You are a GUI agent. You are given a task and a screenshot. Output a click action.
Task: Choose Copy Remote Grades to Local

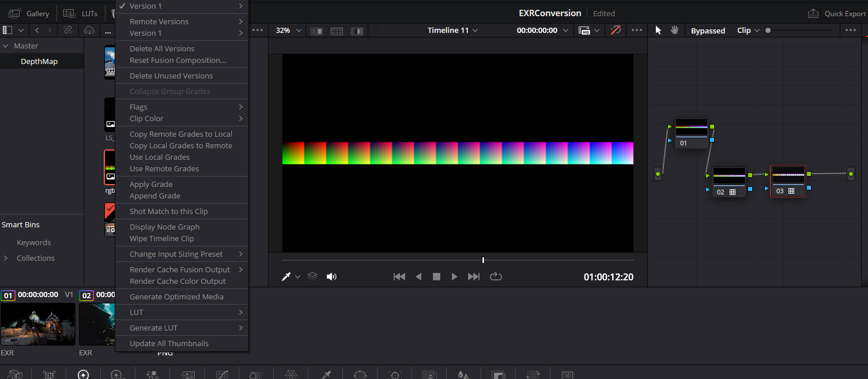tap(182, 134)
